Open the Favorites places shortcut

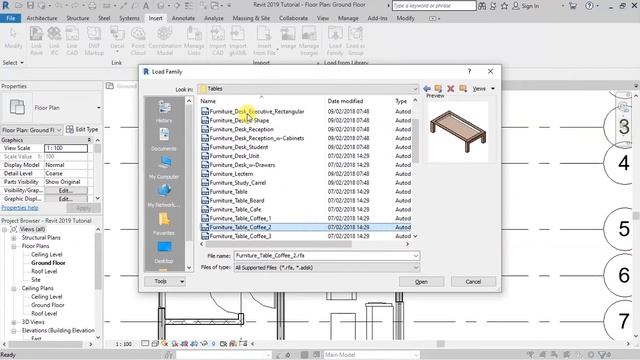164,224
